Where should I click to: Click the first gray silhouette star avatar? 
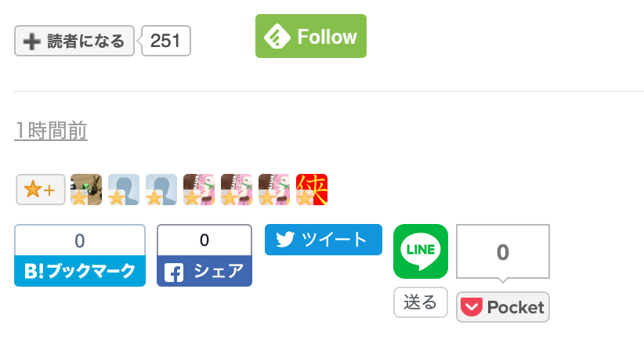coord(124,190)
